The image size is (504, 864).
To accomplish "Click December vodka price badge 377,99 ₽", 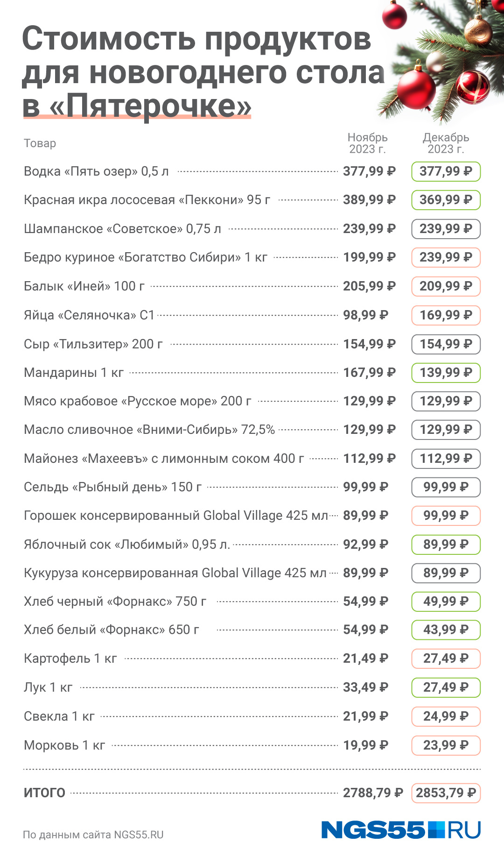I will [x=446, y=171].
